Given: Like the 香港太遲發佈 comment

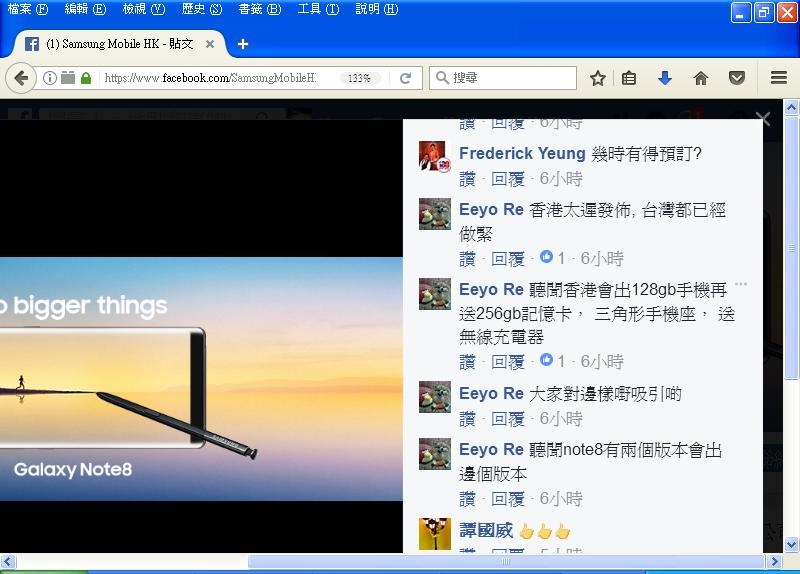Looking at the screenshot, I should click(x=467, y=259).
